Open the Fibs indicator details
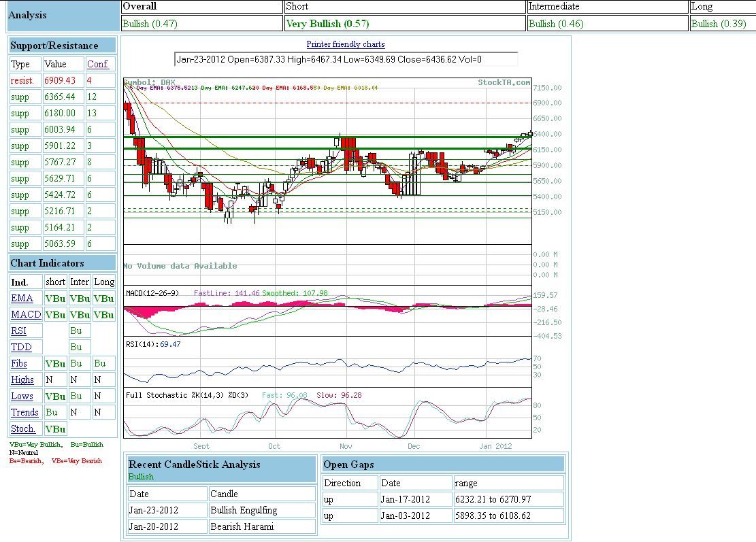This screenshot has width=756, height=542. pos(21,363)
